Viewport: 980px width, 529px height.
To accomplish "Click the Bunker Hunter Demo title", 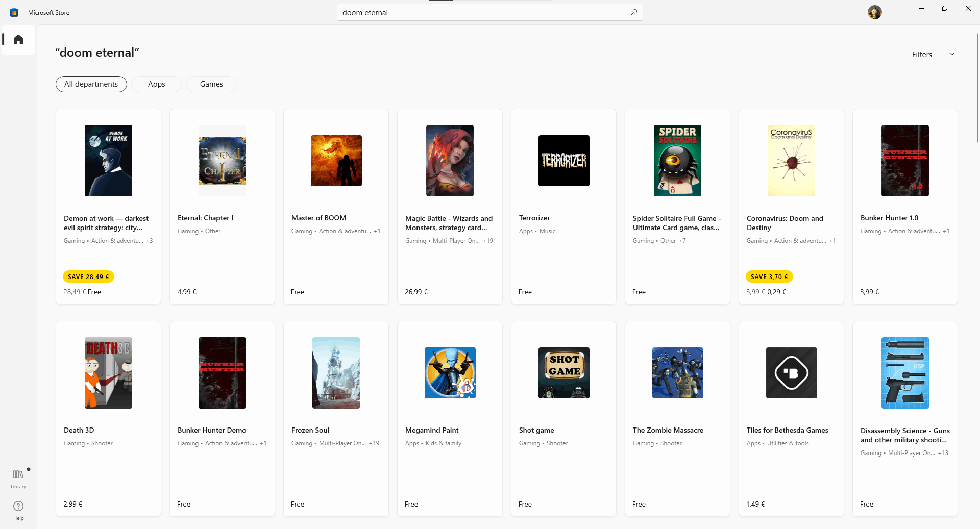I will (212, 430).
